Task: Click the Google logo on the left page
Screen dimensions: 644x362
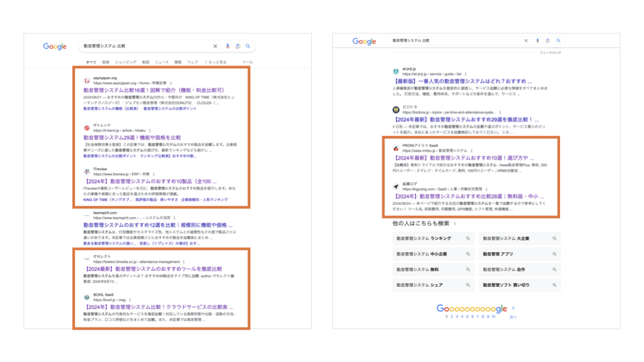Action: click(55, 46)
